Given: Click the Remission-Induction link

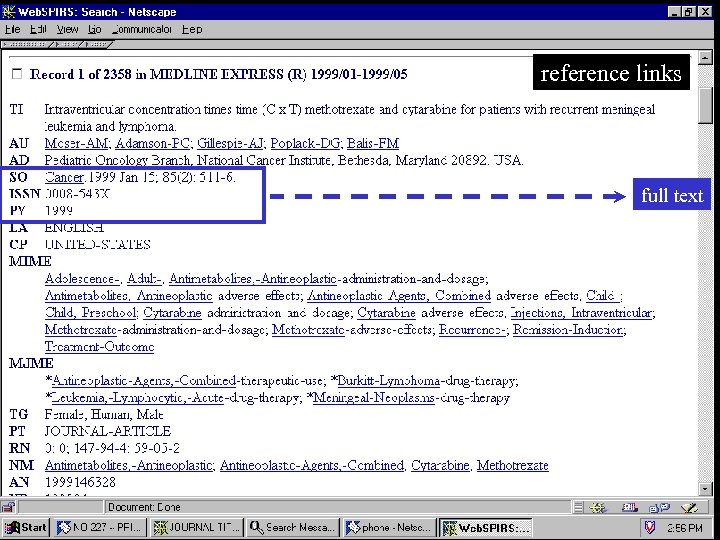Looking at the screenshot, I should (568, 330).
